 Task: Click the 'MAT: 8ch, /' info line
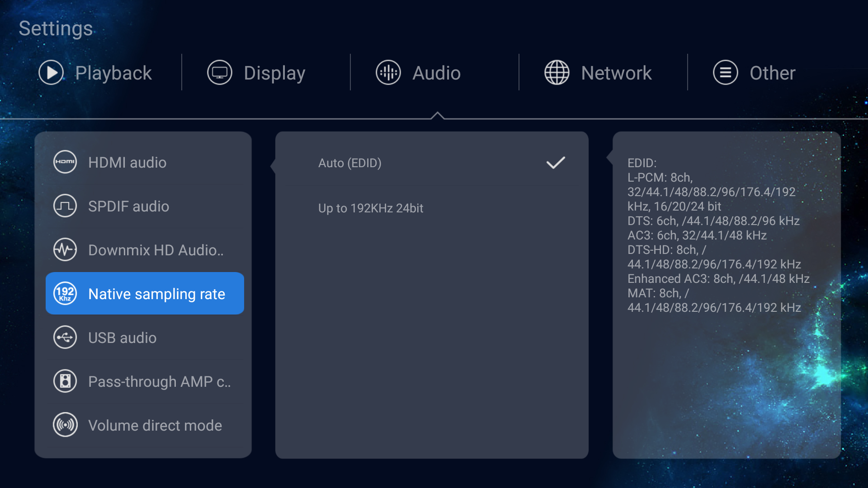tap(658, 293)
